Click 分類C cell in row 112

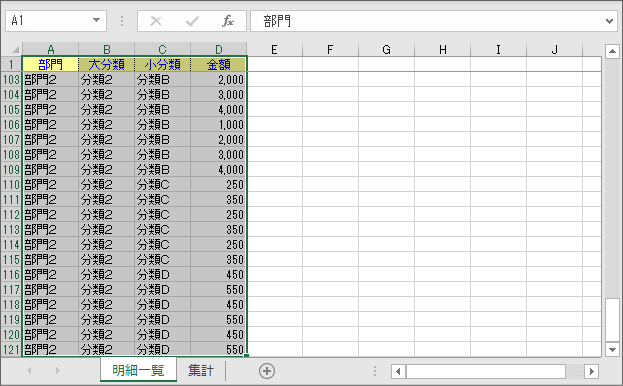click(x=163, y=214)
